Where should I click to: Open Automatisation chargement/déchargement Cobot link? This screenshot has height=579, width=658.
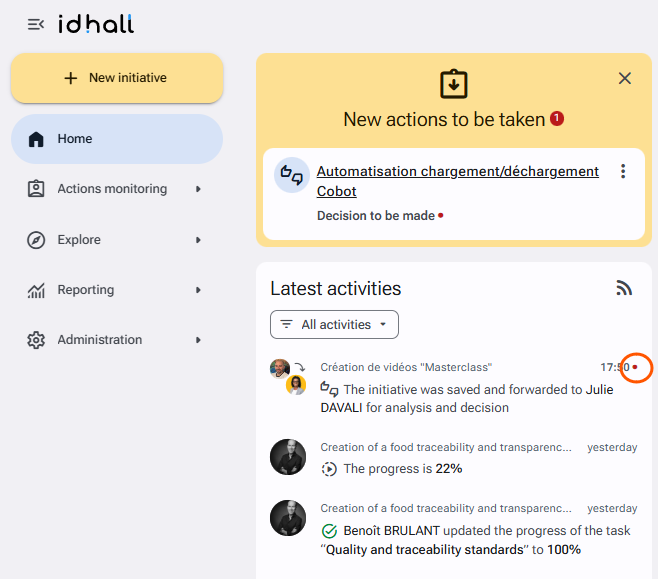457,181
